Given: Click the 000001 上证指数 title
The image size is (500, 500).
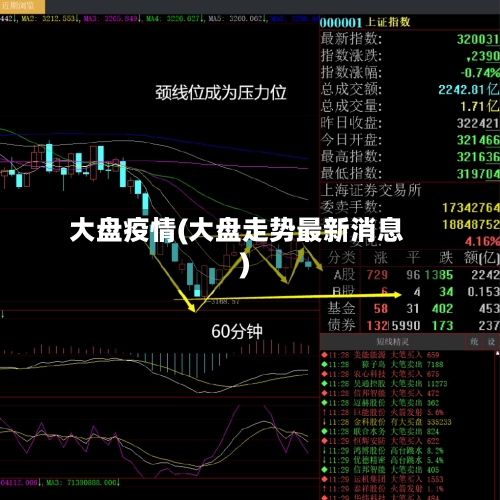Looking at the screenshot, I should (365, 22).
